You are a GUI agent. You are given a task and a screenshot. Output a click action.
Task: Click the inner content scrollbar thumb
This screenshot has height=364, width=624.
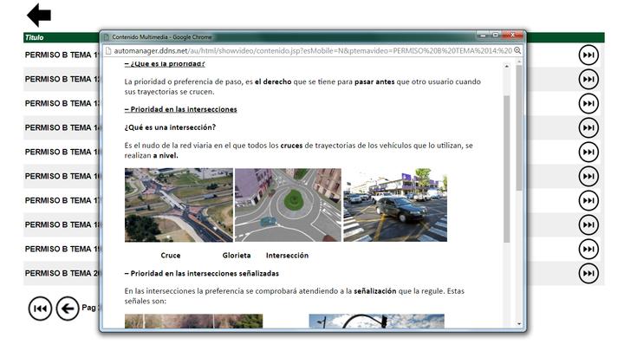[507, 169]
